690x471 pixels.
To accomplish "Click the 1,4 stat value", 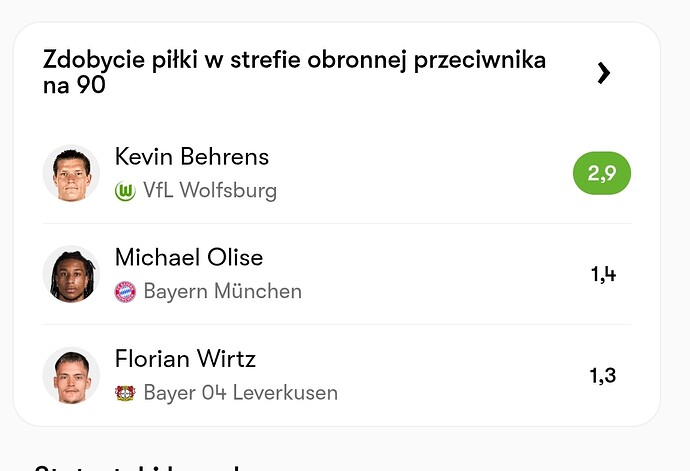I will pyautogui.click(x=603, y=275).
